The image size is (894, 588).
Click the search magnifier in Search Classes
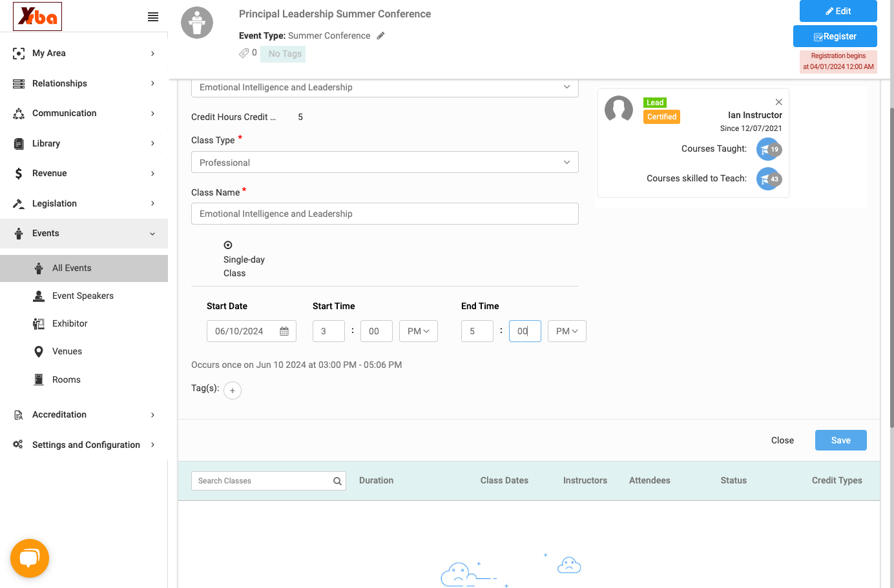click(x=337, y=481)
